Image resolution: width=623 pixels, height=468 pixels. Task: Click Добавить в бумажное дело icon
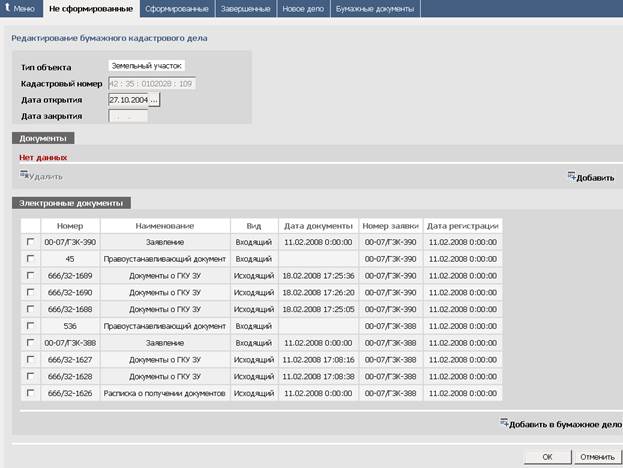pos(503,424)
